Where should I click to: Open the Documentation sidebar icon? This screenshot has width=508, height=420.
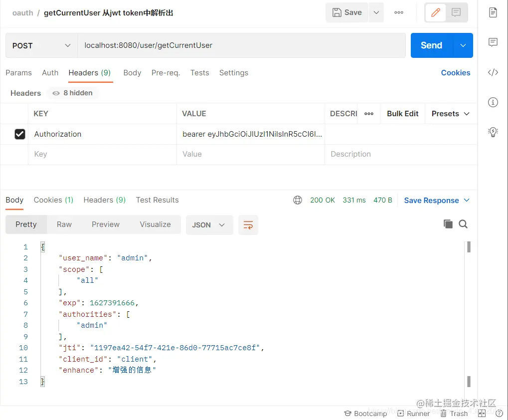[x=493, y=12]
